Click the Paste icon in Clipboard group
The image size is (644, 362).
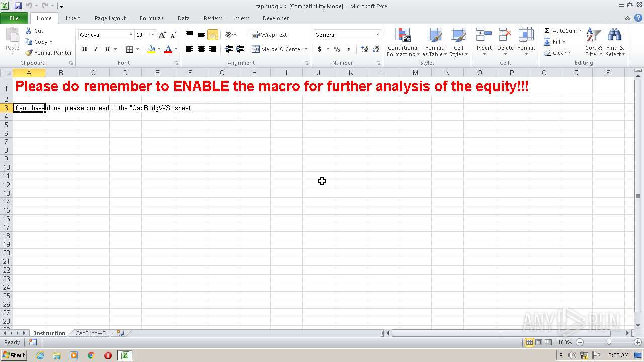click(x=12, y=36)
